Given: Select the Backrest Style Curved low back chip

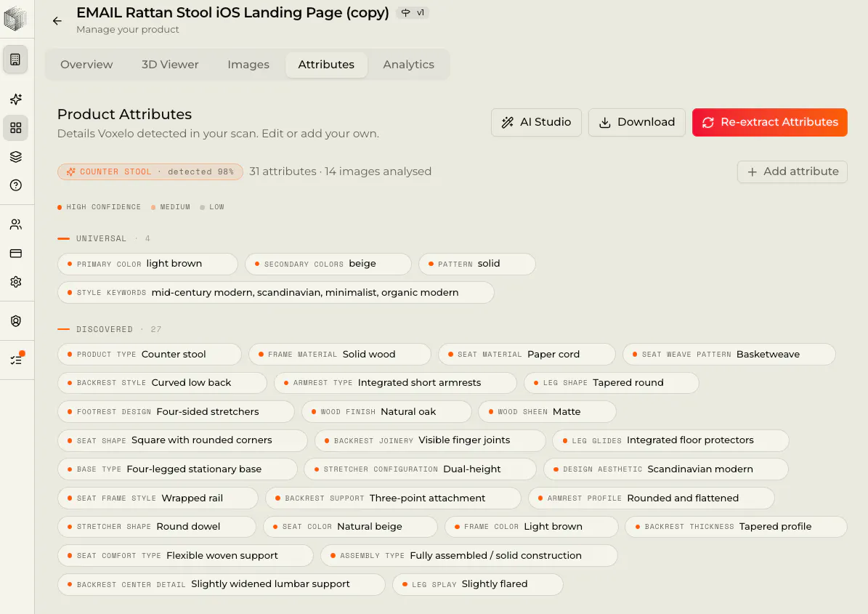Looking at the screenshot, I should 162,383.
